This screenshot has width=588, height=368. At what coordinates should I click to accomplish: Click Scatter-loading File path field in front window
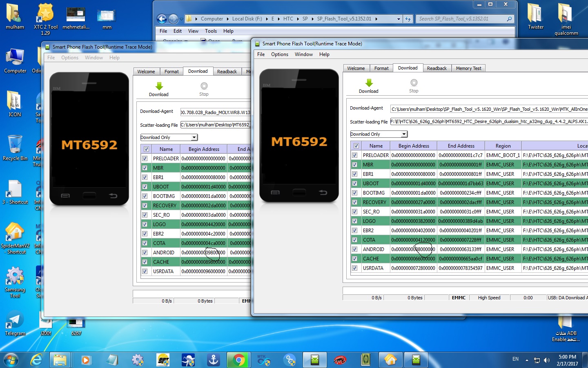[x=489, y=121]
